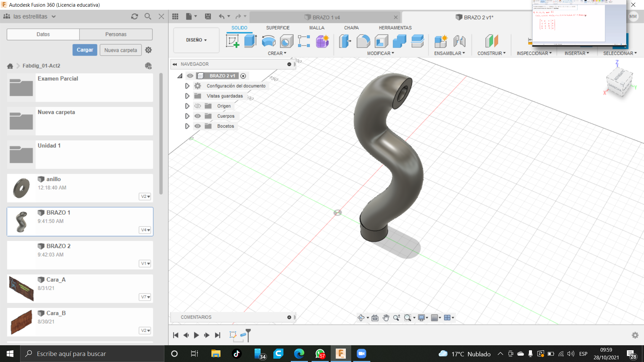Click the Fillet tool in Modificar
Viewport: 644px width, 362px height.
coord(363,41)
